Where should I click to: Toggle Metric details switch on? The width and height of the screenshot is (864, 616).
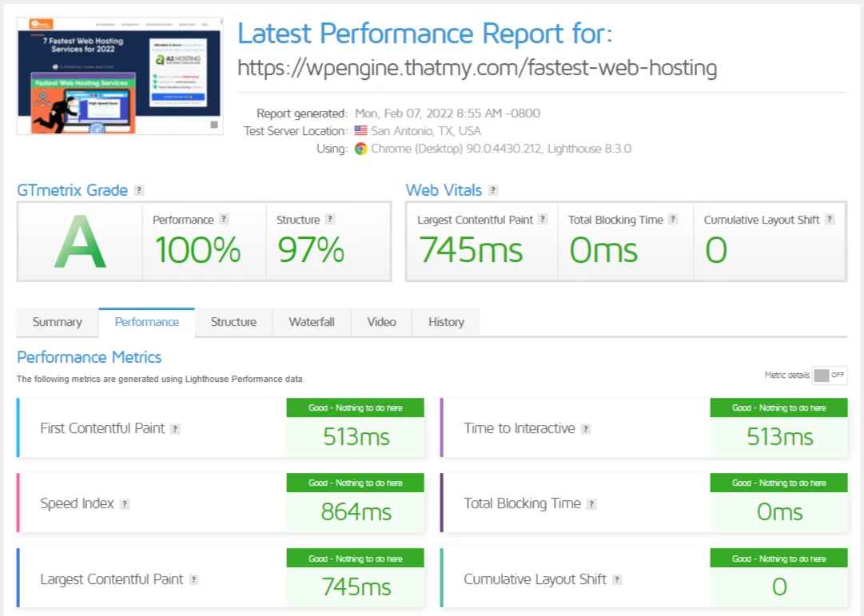tap(829, 375)
